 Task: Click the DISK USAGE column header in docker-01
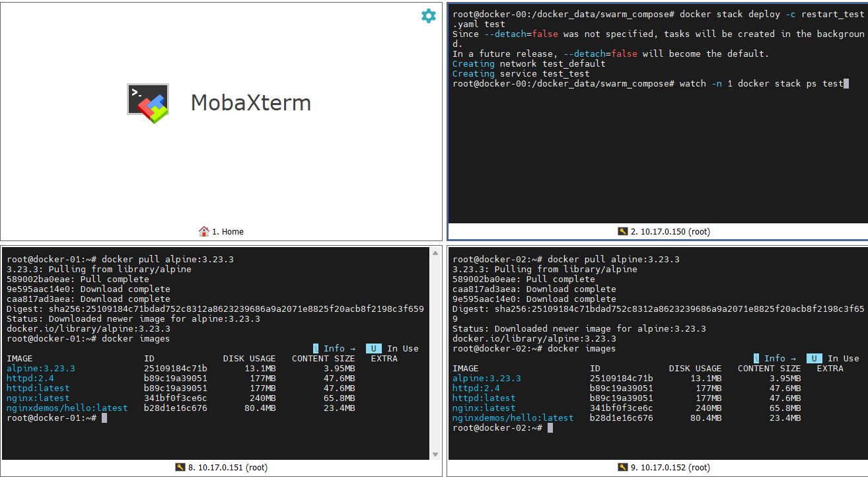pos(250,359)
